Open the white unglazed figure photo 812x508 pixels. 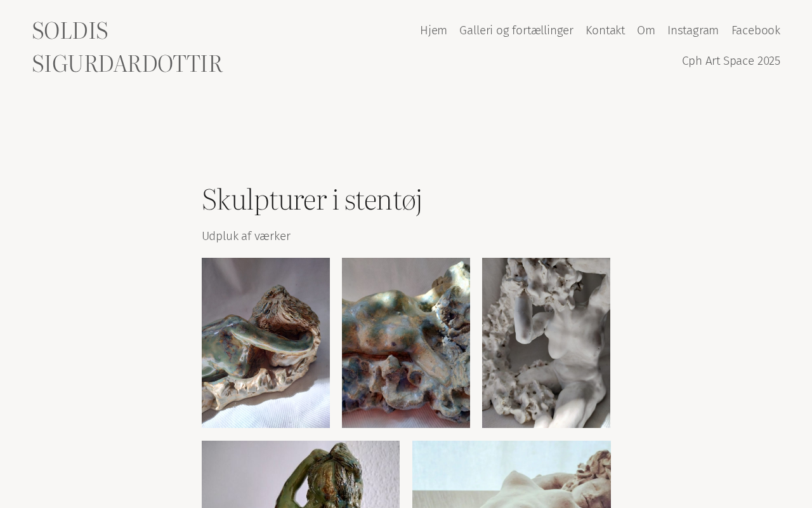546,343
